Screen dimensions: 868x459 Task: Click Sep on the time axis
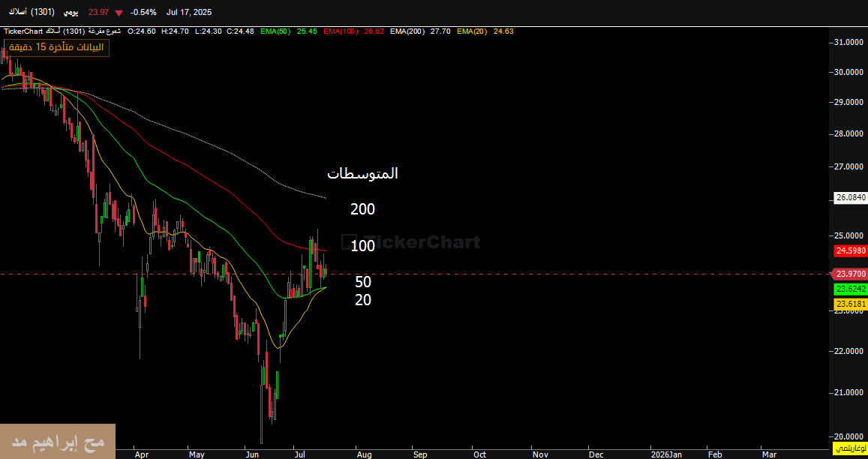coord(421,454)
